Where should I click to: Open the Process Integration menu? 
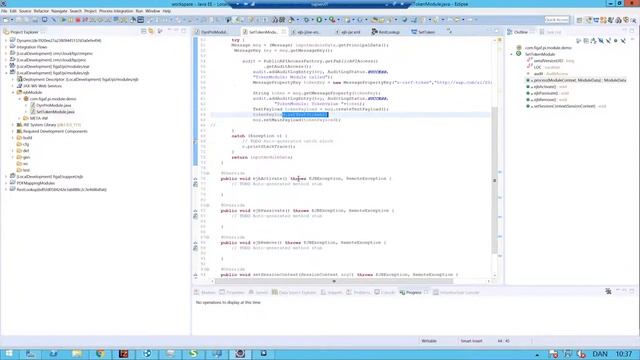(x=116, y=11)
